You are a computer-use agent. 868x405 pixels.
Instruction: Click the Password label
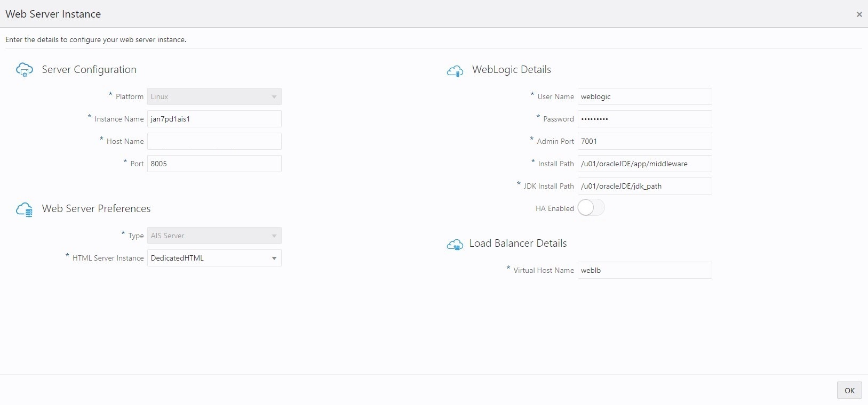(x=559, y=119)
